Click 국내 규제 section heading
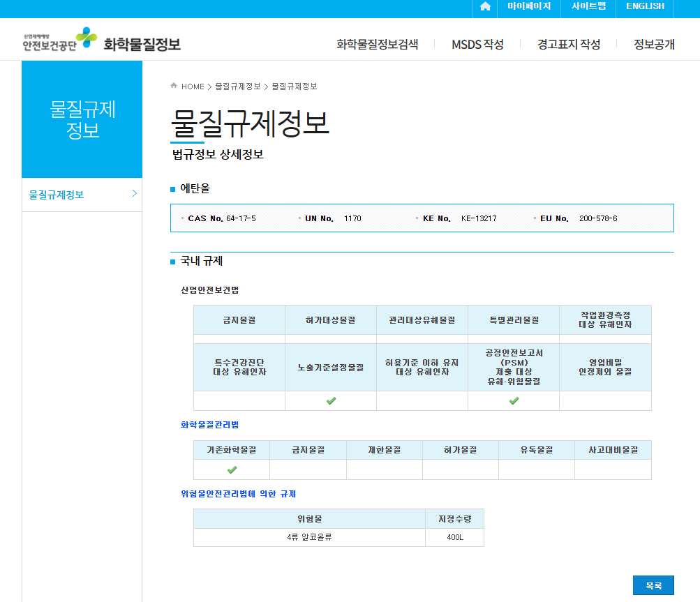The image size is (700, 602). click(x=201, y=261)
